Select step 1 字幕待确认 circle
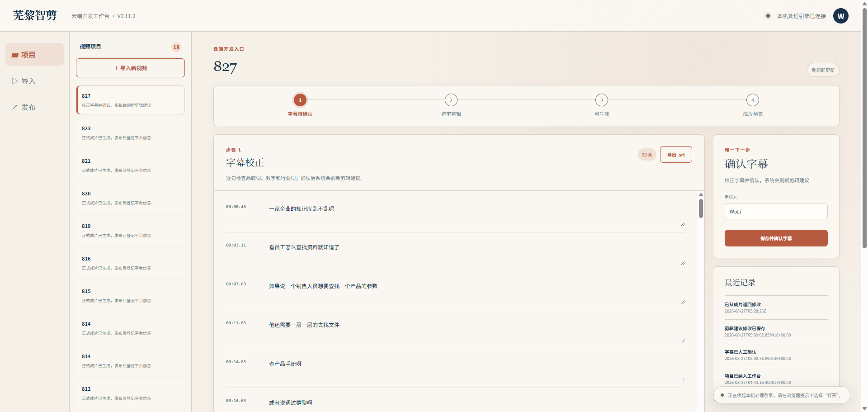 300,100
